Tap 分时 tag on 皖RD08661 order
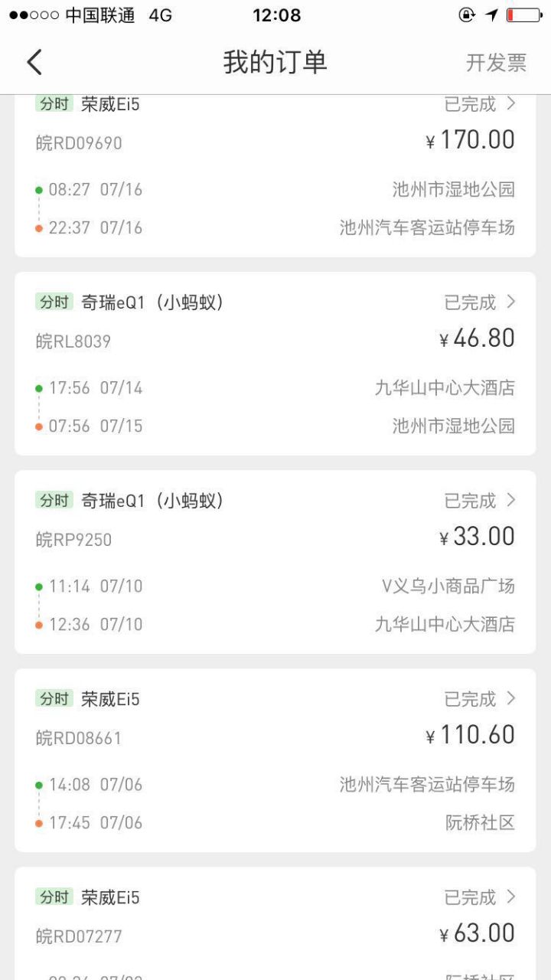The image size is (551, 980). tap(54, 698)
